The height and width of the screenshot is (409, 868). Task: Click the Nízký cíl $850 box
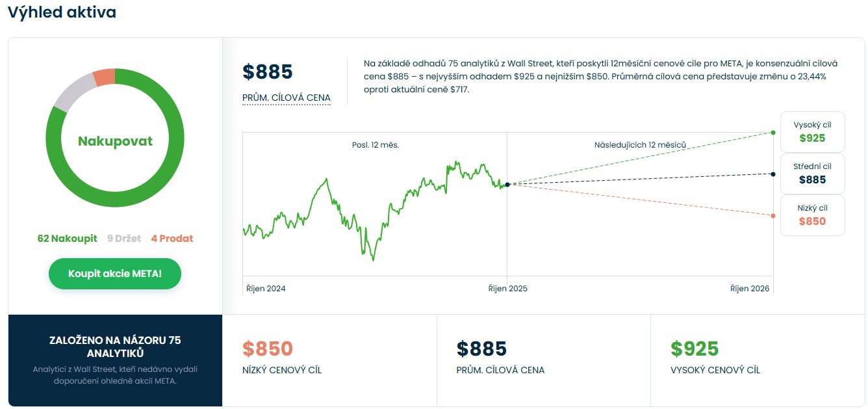tap(812, 215)
